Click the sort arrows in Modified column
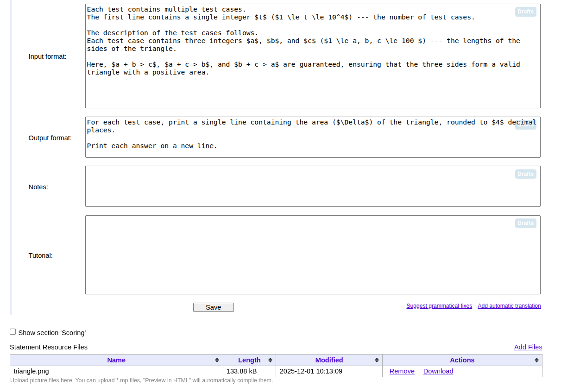Viewport: 580px width, 392px height. 377,360
